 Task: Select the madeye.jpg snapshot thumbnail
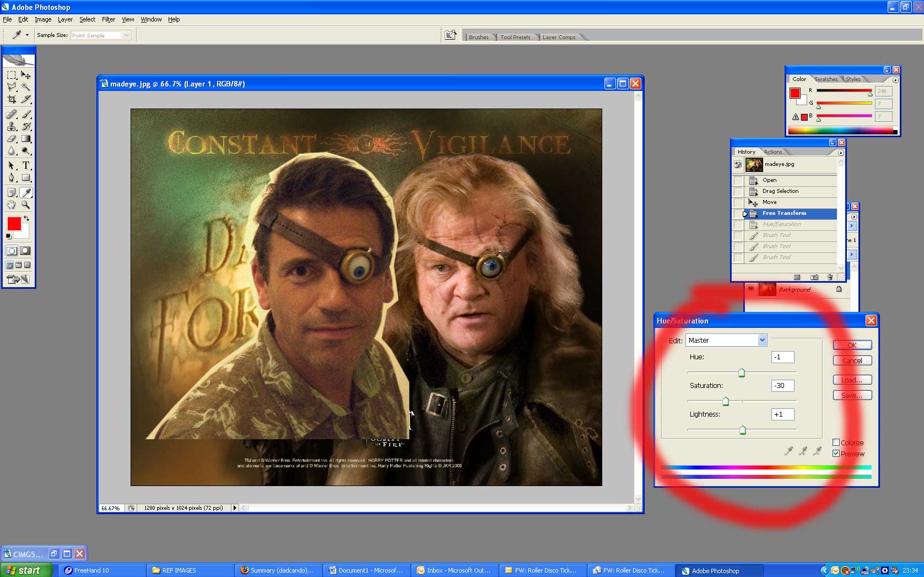click(754, 164)
